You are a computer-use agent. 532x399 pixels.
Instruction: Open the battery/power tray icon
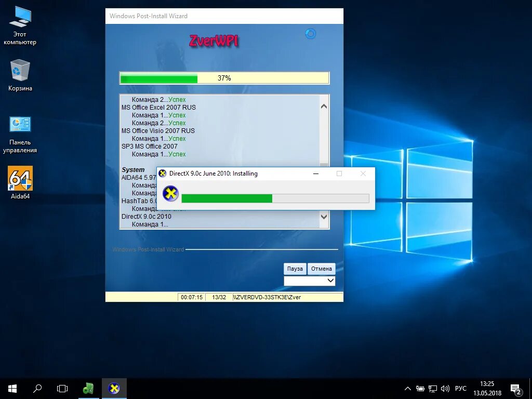point(420,389)
